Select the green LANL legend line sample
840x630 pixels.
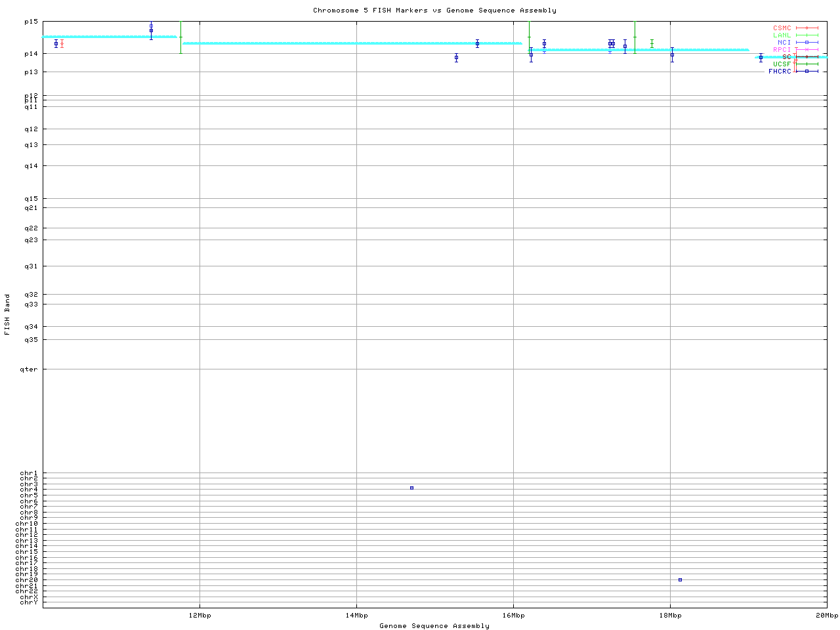(x=807, y=35)
